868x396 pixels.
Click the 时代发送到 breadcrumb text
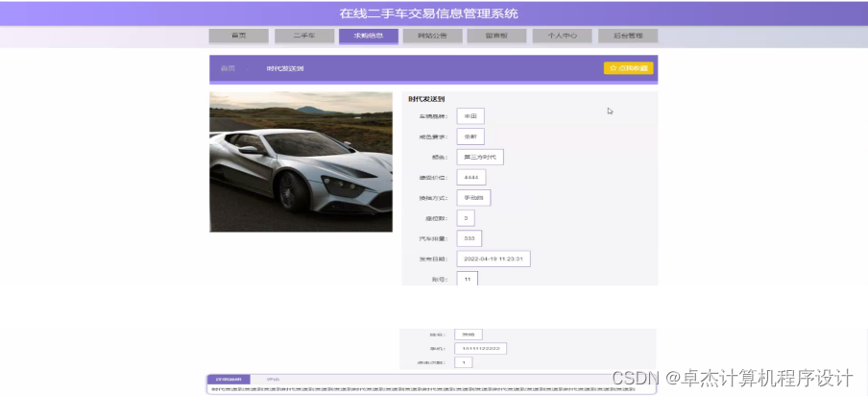coord(284,68)
